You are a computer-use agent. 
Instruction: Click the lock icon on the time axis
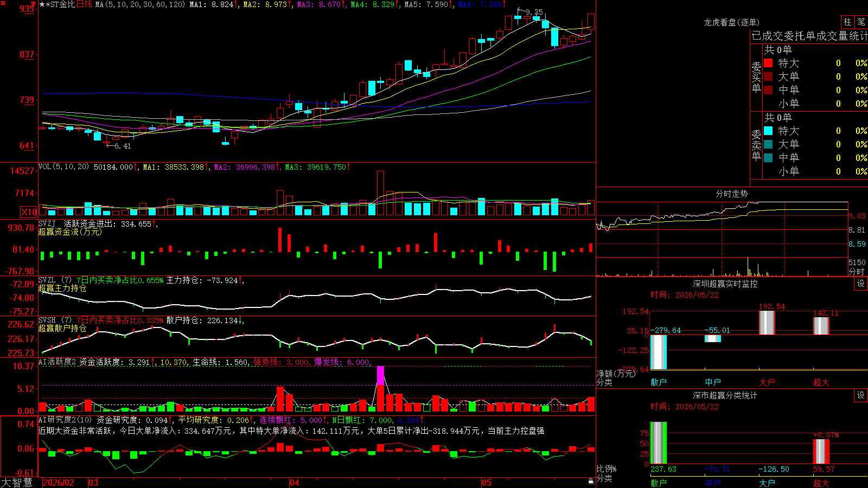click(x=591, y=481)
